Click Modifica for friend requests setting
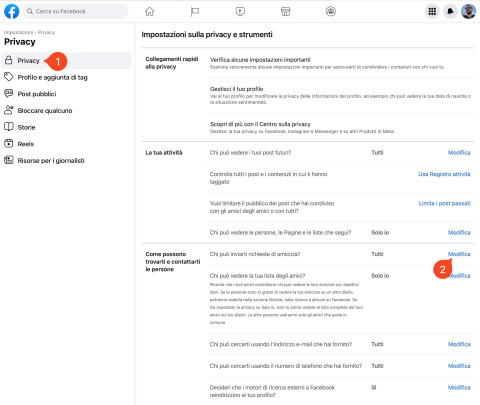 coord(459,254)
